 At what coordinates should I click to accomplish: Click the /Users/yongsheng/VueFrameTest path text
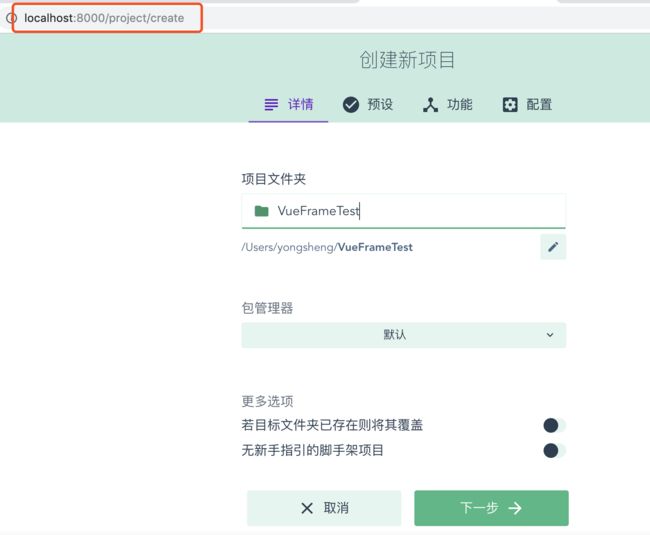pos(327,247)
